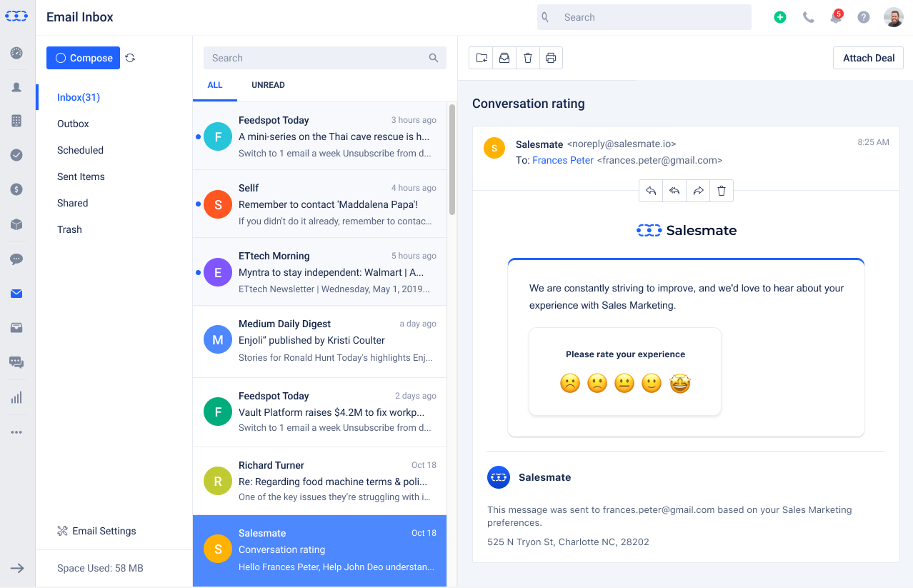The image size is (913, 588).
Task: Open the help question mark icon
Action: click(864, 17)
